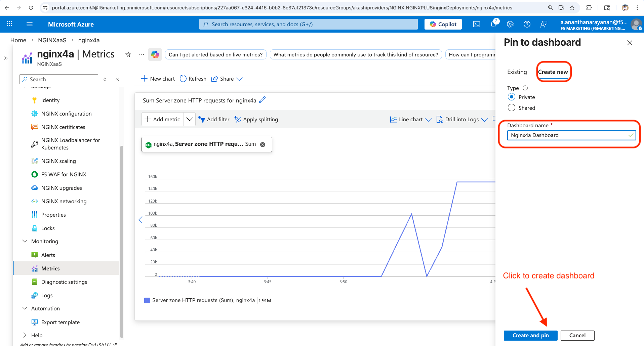Show info tooltip next to Type
This screenshot has width=644, height=346.
pos(525,88)
